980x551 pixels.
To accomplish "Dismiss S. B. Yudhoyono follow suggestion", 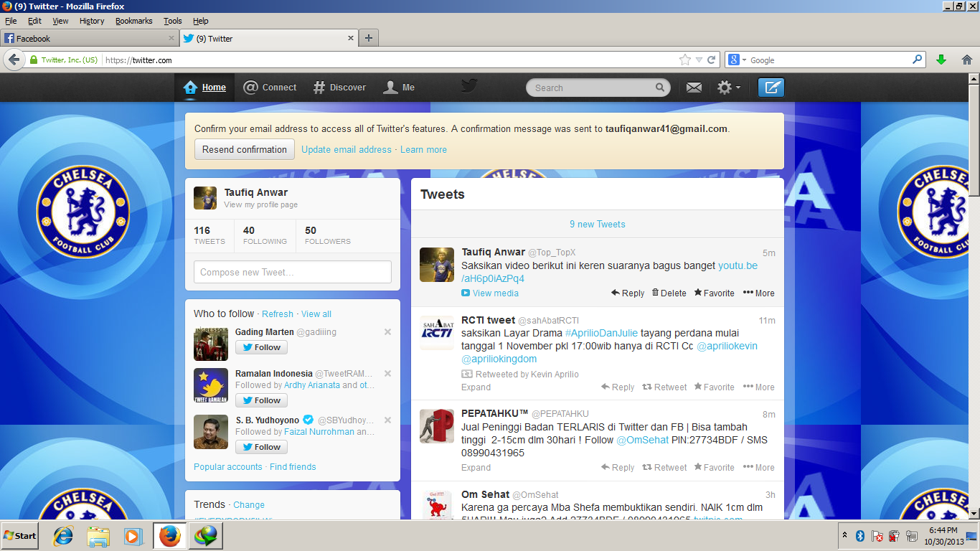I will coord(387,420).
